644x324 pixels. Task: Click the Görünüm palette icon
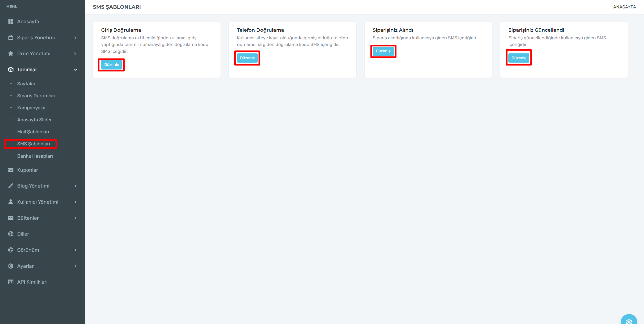click(11, 250)
